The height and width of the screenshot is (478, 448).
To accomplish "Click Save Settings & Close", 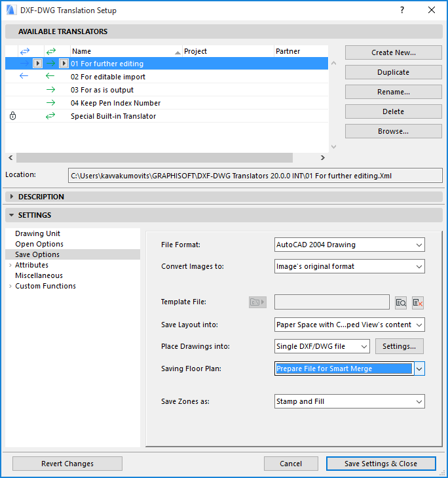I will (381, 464).
